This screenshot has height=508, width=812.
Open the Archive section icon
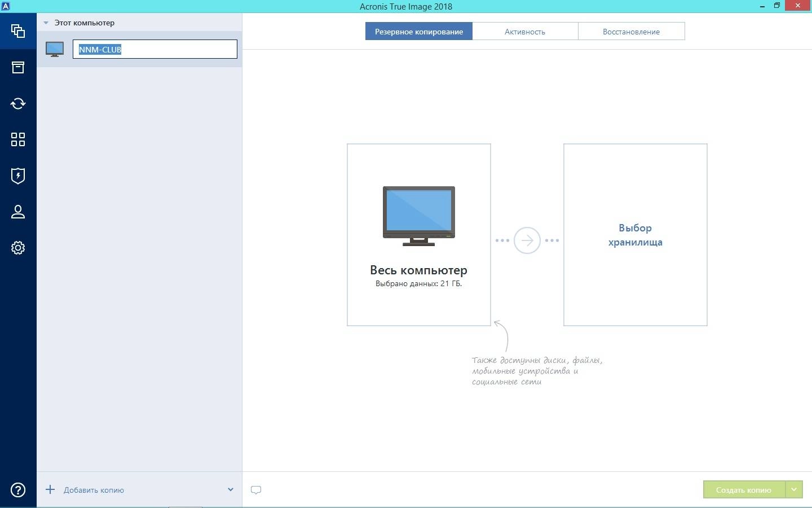(x=18, y=67)
